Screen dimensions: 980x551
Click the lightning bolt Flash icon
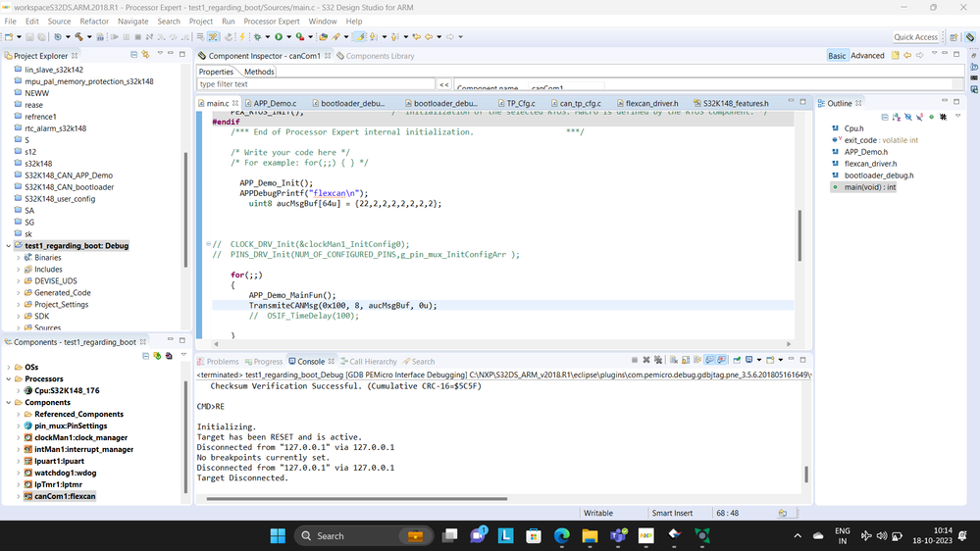(x=242, y=37)
